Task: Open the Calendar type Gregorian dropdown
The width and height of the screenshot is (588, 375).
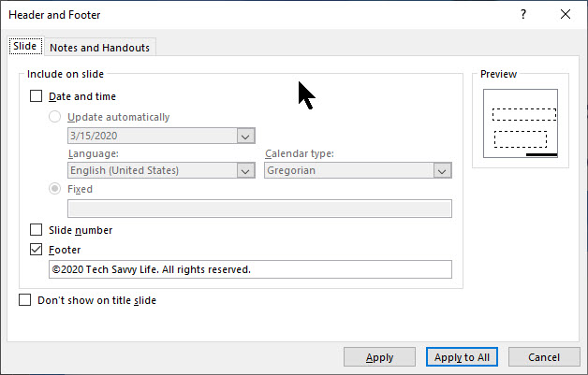Action: click(x=442, y=171)
